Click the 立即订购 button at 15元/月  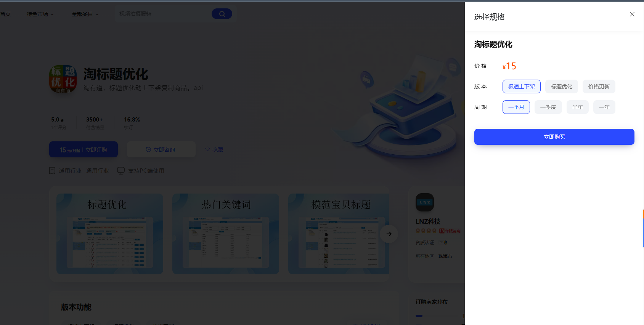(x=84, y=150)
